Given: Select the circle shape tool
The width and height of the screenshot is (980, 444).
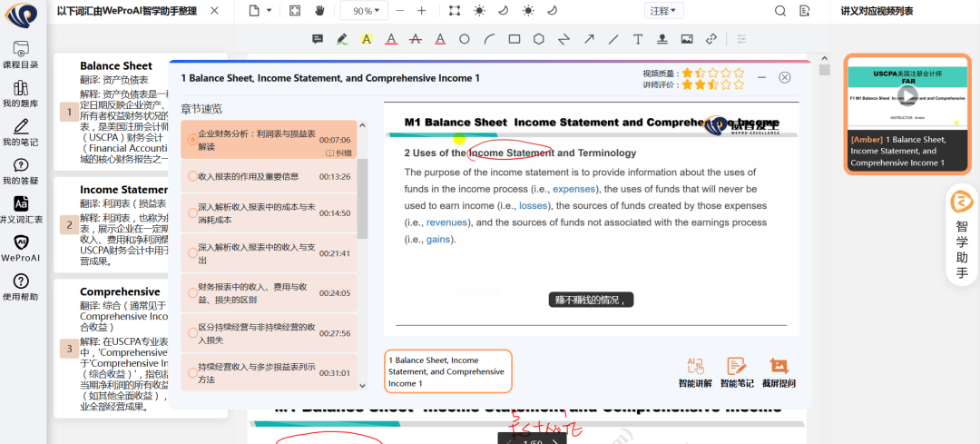Looking at the screenshot, I should tap(465, 39).
